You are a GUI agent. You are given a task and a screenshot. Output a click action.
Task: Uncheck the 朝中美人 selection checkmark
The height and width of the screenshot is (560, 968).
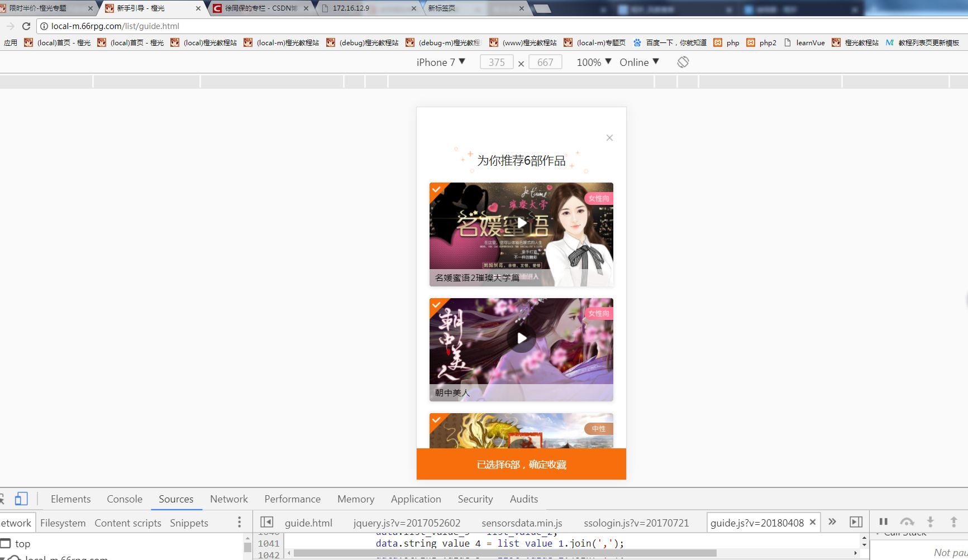click(x=437, y=305)
